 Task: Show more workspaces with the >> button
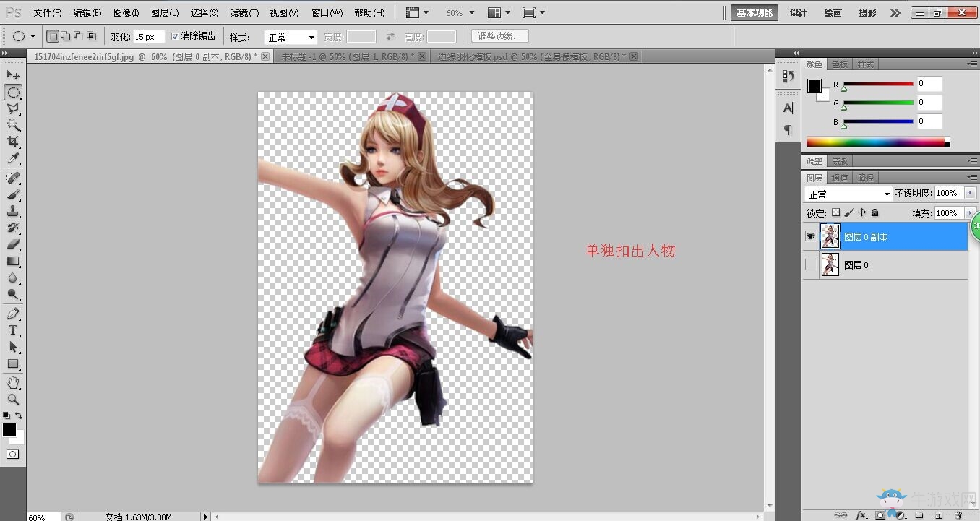895,13
